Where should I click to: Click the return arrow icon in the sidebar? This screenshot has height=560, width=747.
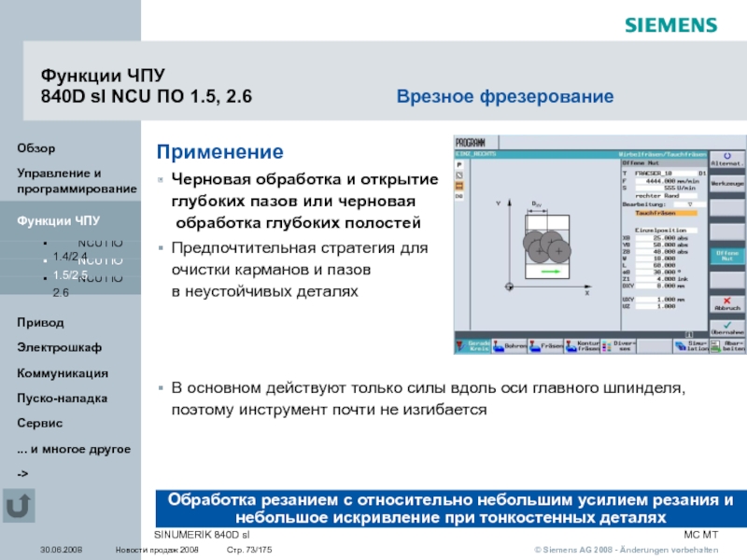(19, 506)
